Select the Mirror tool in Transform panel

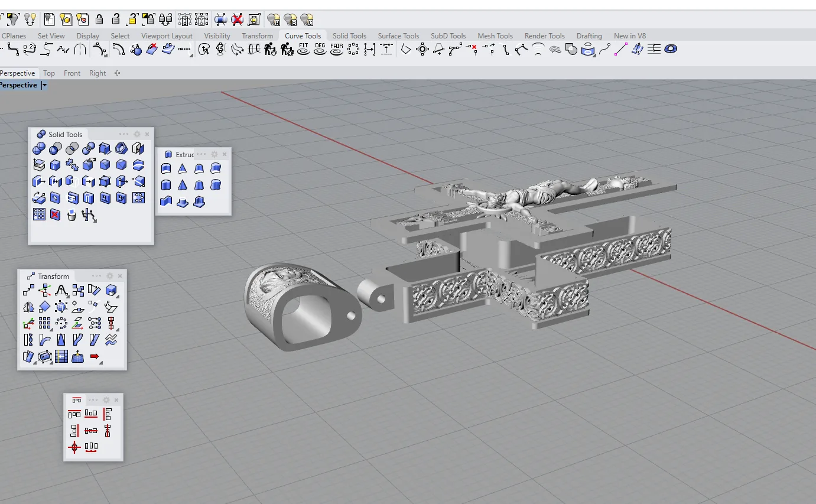pos(28,307)
